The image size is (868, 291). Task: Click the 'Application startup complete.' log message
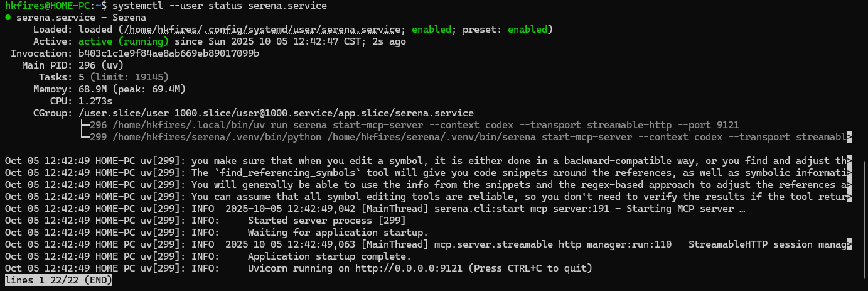tap(330, 256)
